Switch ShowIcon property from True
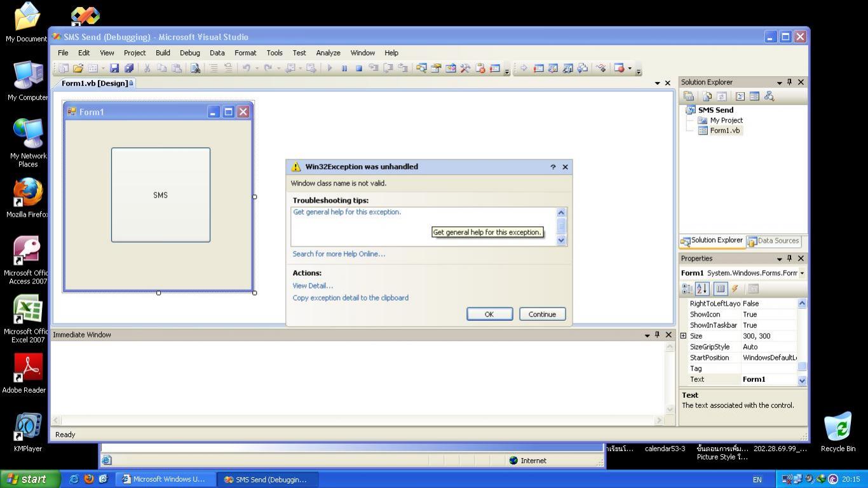868x488 pixels. click(760, 314)
